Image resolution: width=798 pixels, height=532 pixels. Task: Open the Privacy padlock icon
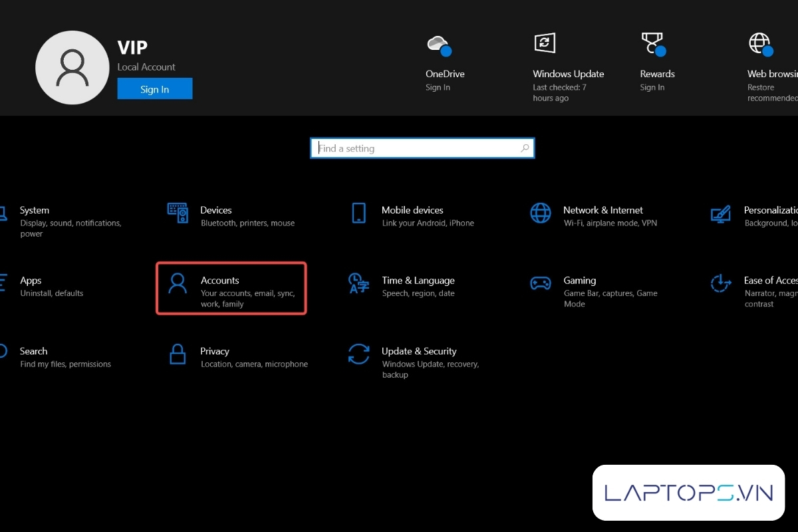(178, 354)
